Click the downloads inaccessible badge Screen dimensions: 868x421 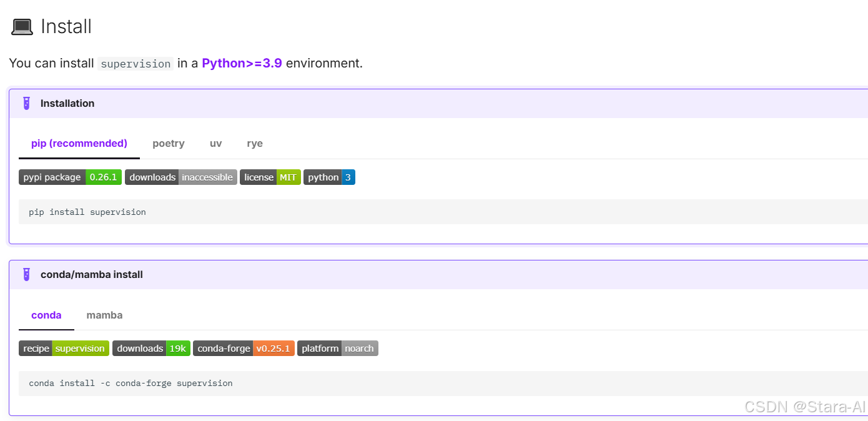[x=181, y=177]
